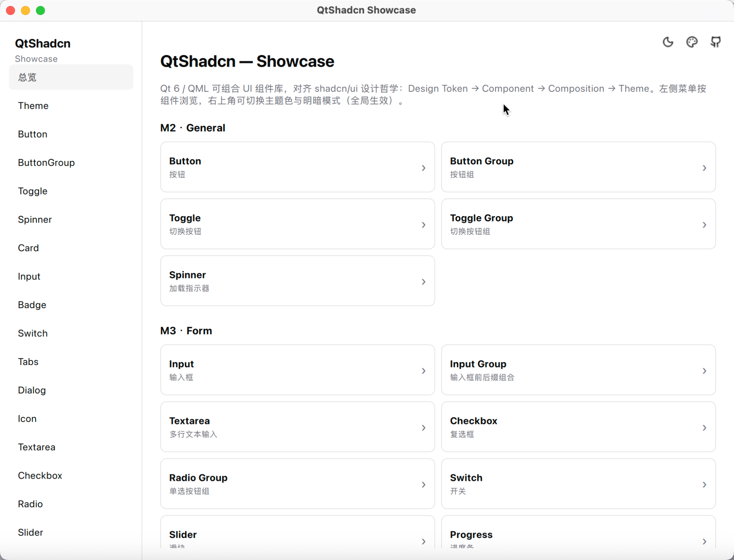Open the Toggle 切换按钮 card
Image resolution: width=734 pixels, height=560 pixels.
[x=297, y=224]
